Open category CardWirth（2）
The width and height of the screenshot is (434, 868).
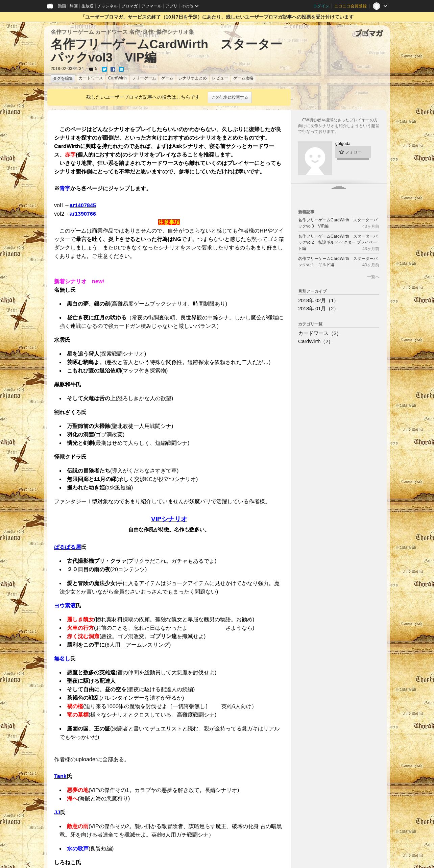click(x=315, y=341)
